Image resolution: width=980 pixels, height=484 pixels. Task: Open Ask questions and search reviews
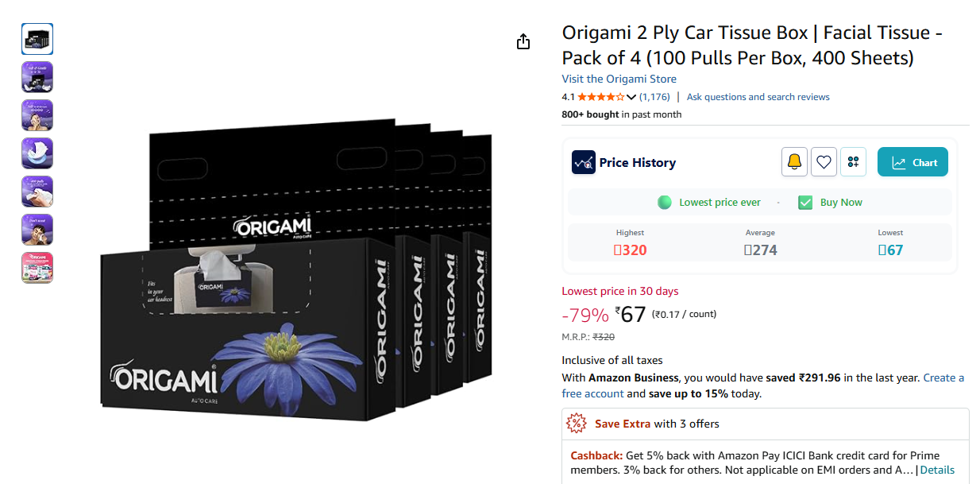(758, 97)
